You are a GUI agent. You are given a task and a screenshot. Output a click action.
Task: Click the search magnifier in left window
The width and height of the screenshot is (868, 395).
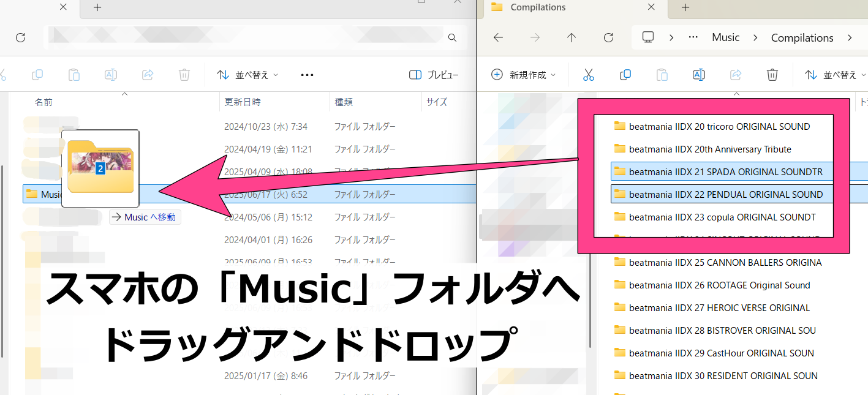[x=452, y=37]
